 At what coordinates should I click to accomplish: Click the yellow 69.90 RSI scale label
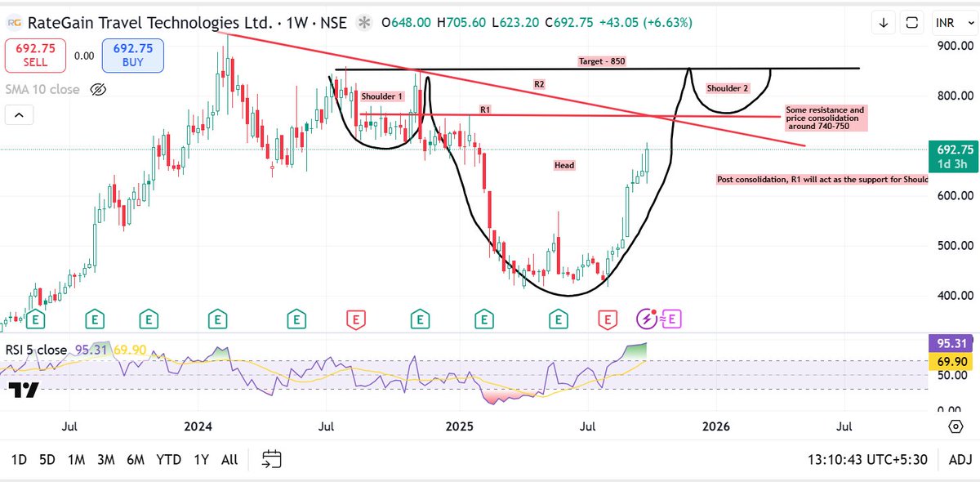point(951,361)
